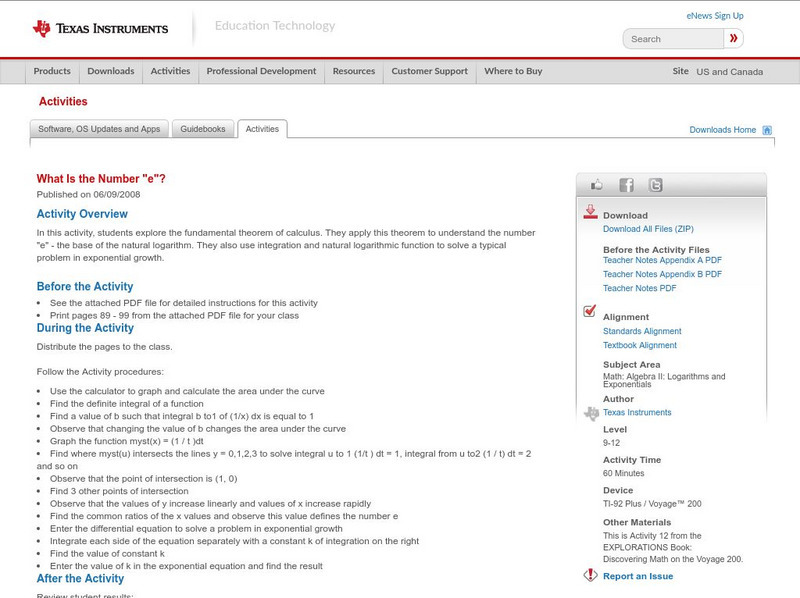
Task: Open Teacher Notes Appendix A PDF
Action: pyautogui.click(x=662, y=260)
